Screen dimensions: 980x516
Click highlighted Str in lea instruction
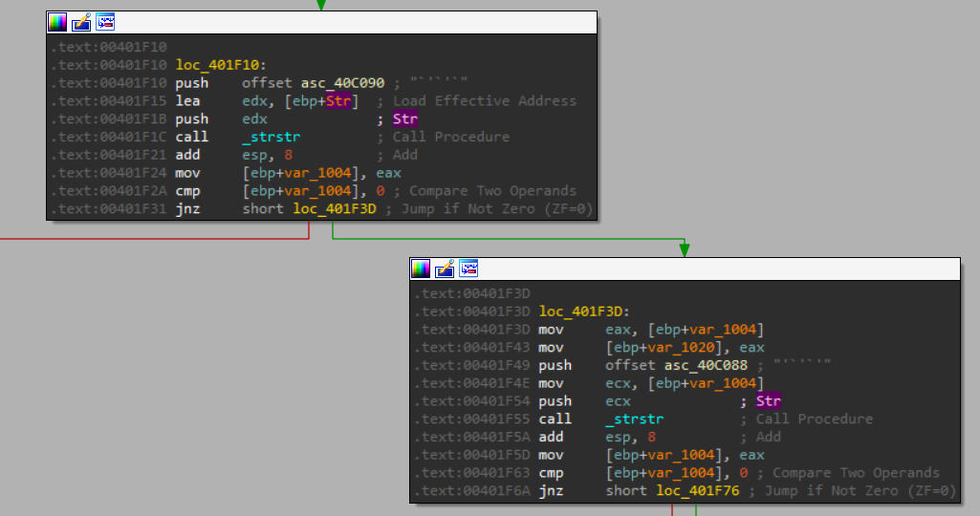pyautogui.click(x=338, y=101)
